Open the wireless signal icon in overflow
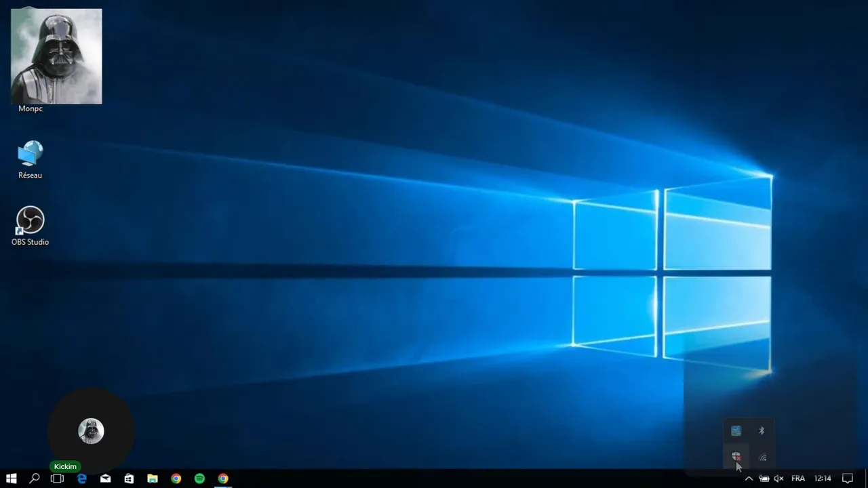868x488 pixels. tap(762, 457)
